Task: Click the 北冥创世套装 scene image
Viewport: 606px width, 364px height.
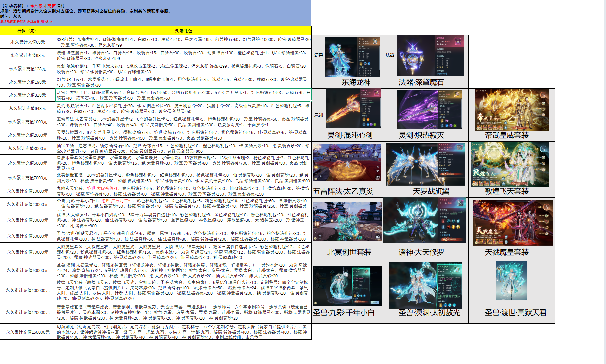Action: tap(347, 221)
